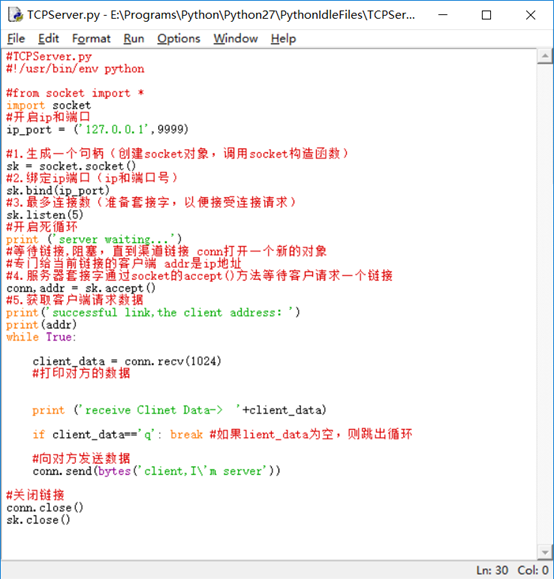Click the line 'sk.close()'
The height and width of the screenshot is (579, 554).
pyautogui.click(x=38, y=520)
